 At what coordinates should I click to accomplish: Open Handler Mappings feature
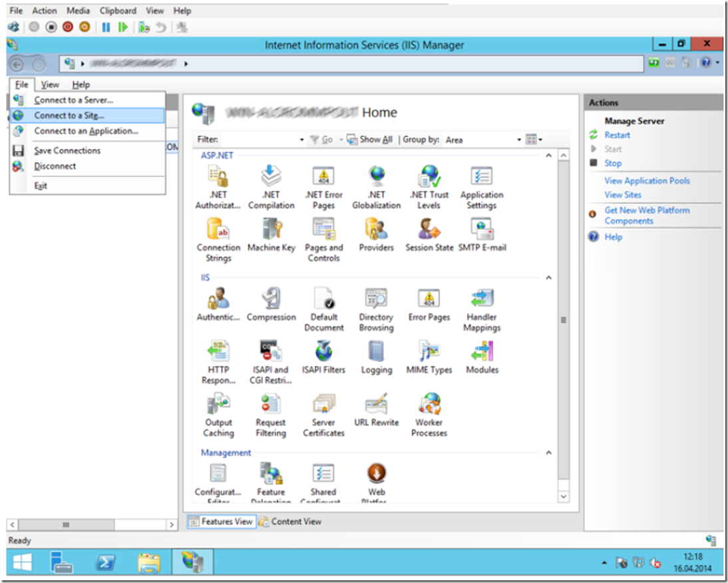[482, 309]
